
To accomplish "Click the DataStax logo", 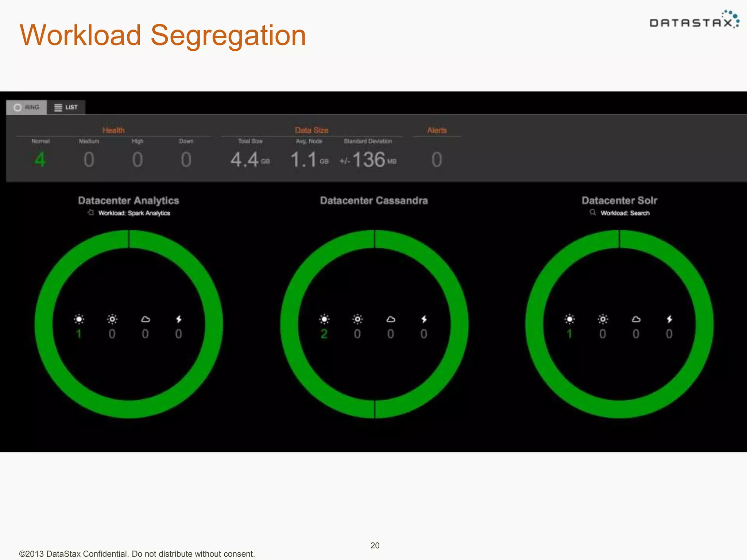I will 694,20.
